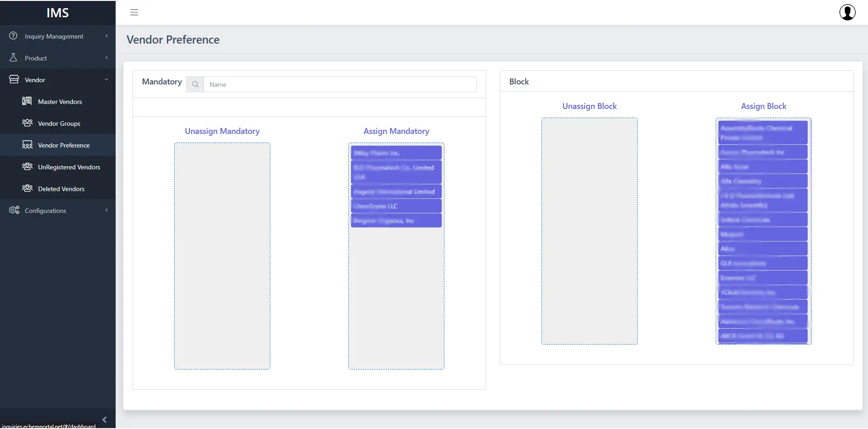The height and width of the screenshot is (429, 868).
Task: Expand the Product submenu chevron
Action: point(107,58)
